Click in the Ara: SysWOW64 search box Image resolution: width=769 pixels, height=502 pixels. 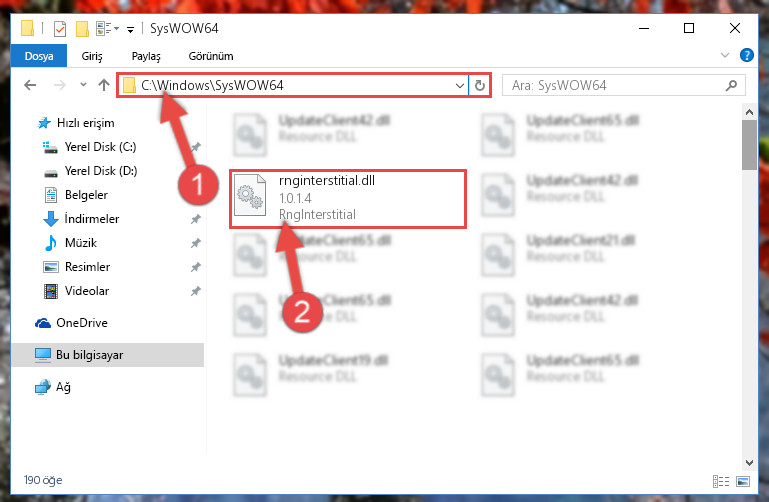pyautogui.click(x=617, y=85)
